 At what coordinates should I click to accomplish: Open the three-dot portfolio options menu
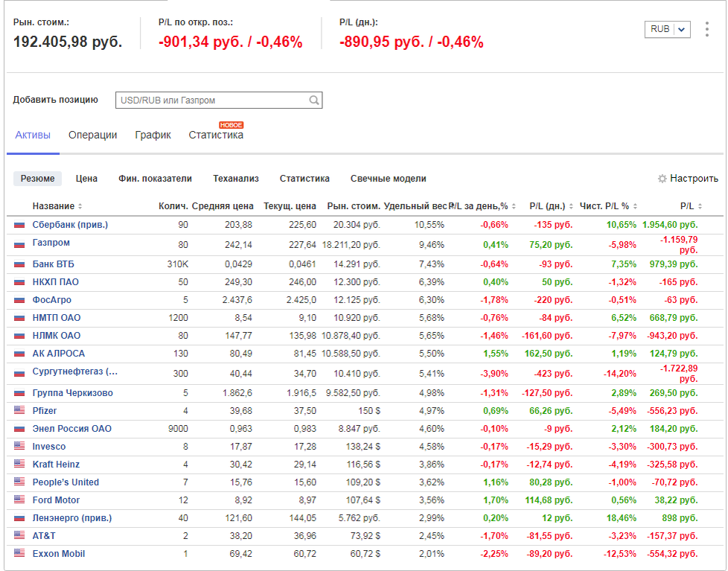tap(706, 29)
